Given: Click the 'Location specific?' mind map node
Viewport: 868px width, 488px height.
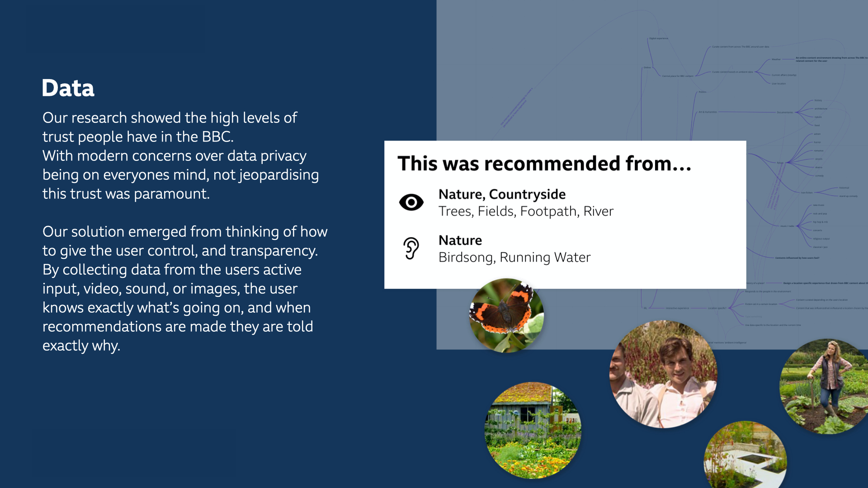Looking at the screenshot, I should coord(717,308).
